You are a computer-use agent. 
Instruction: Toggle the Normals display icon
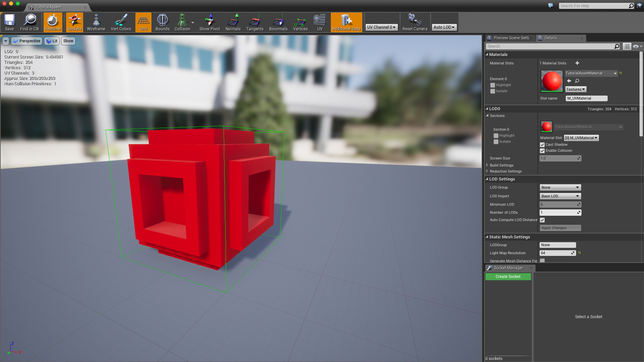[233, 22]
